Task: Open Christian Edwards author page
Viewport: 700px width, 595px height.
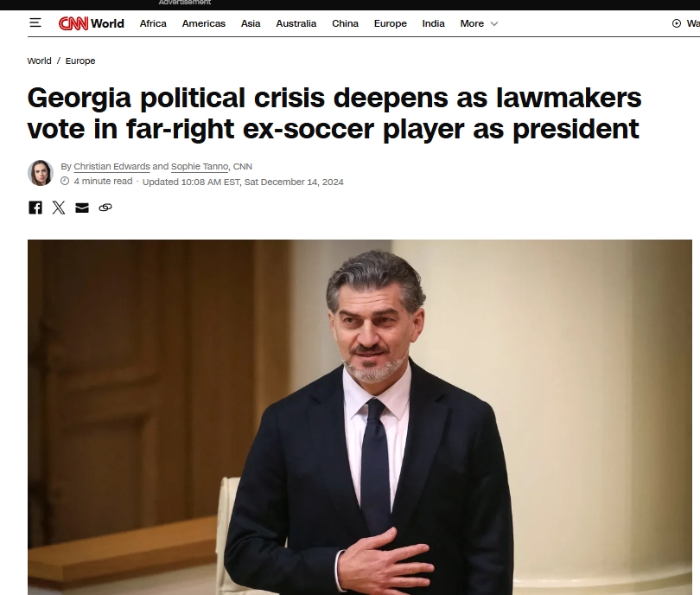Action: click(x=111, y=166)
